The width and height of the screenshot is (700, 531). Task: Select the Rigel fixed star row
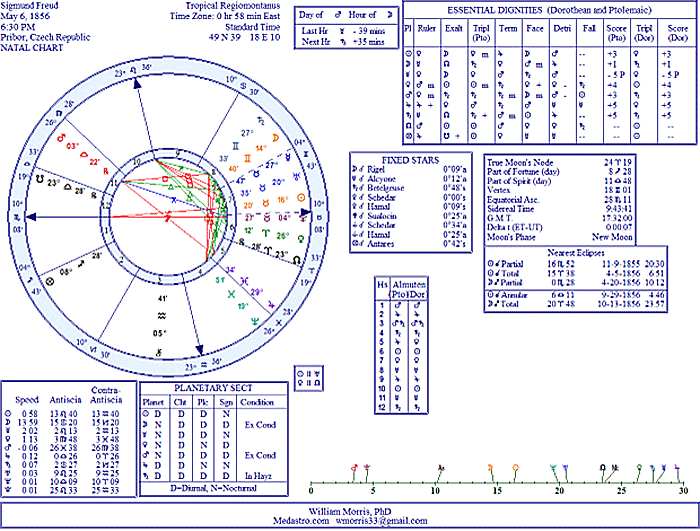410,170
